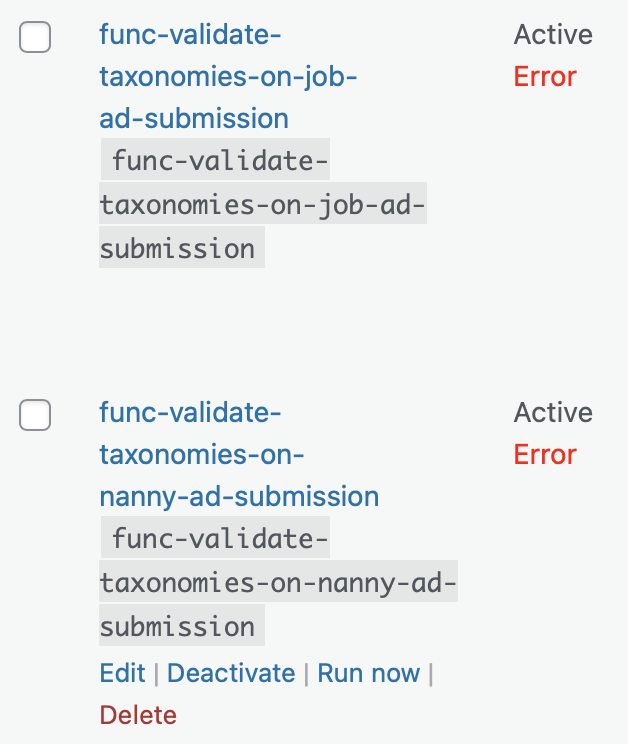Click the Active status of job-ad-submission
Image resolution: width=628 pixels, height=744 pixels.
point(553,35)
